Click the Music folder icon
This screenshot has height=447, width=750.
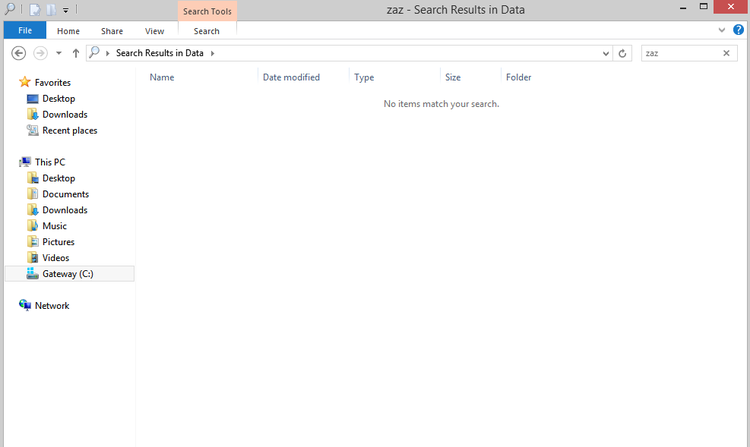33,226
